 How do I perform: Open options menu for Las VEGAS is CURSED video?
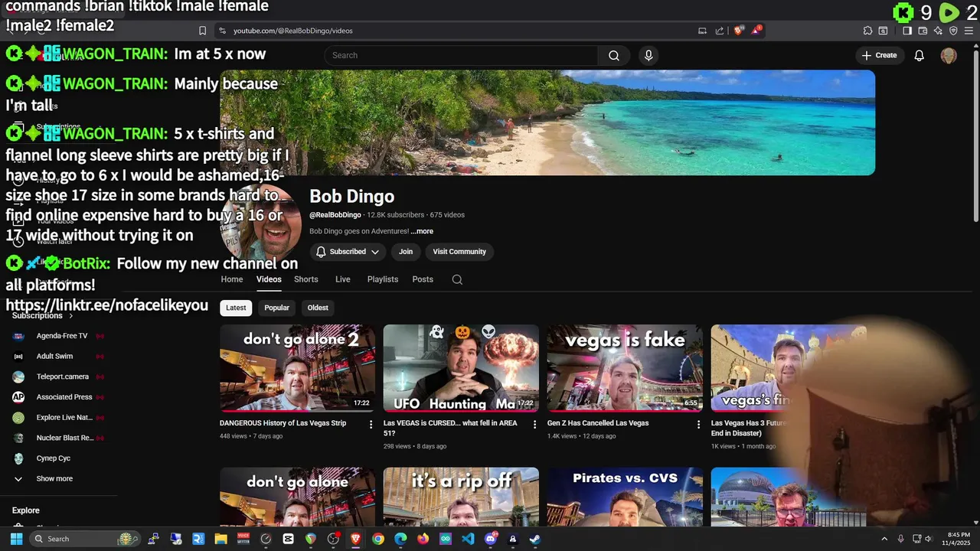535,424
